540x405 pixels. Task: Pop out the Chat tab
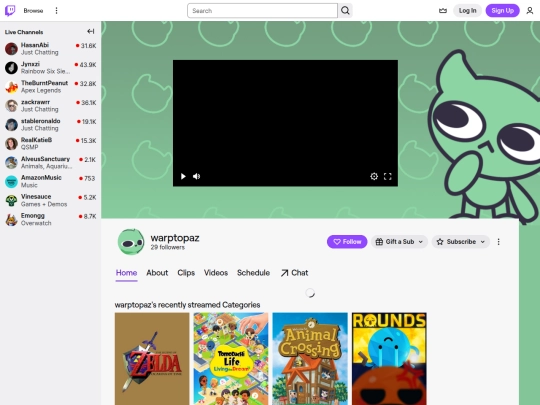coord(294,273)
